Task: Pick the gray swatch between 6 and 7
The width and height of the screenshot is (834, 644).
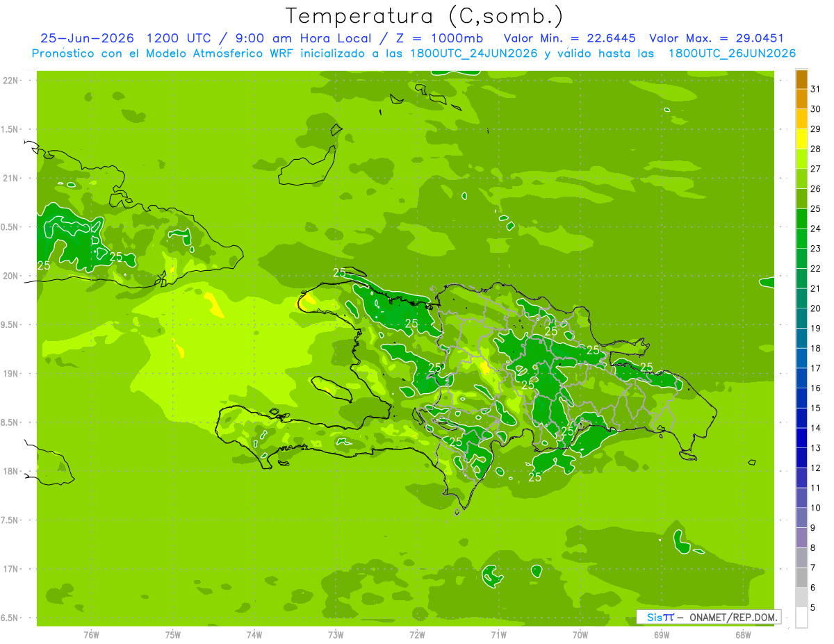Action: click(x=801, y=578)
